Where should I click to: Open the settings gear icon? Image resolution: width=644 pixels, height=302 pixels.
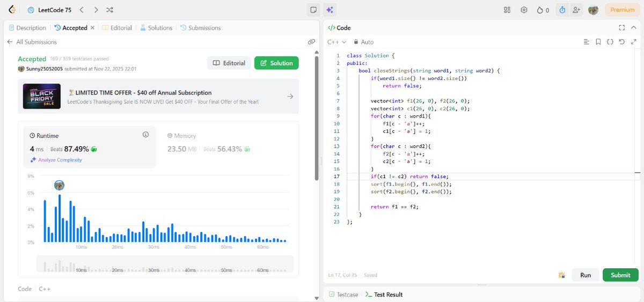[x=524, y=10]
